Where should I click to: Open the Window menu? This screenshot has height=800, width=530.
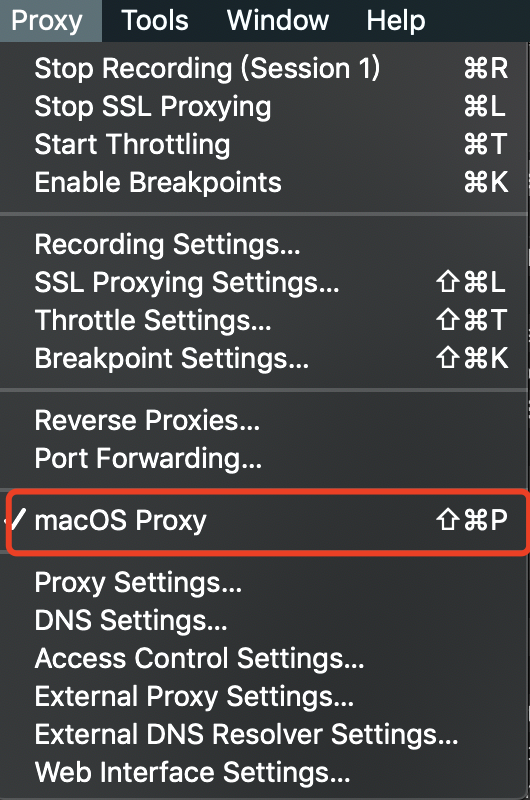pos(278,21)
